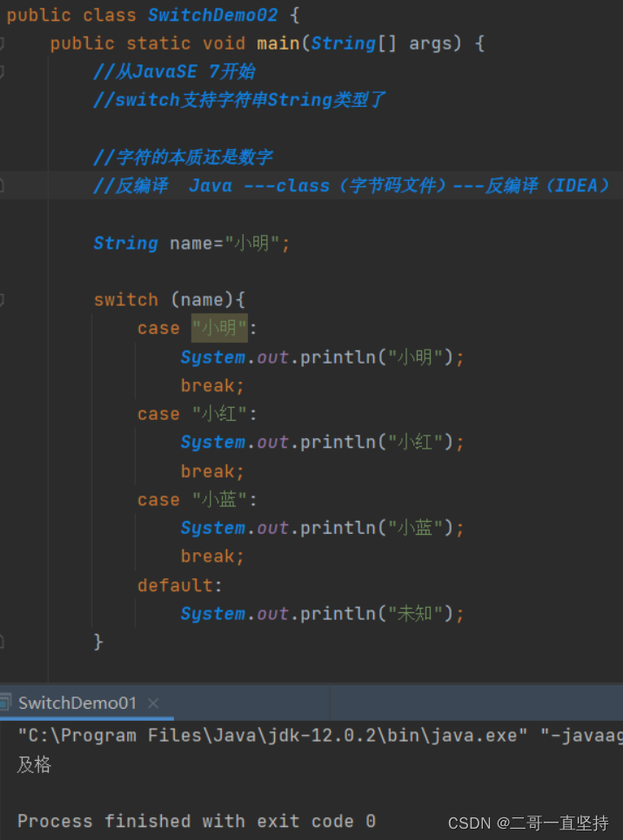Click the args parameter in main signature
Image resolution: width=623 pixels, height=840 pixels.
[x=430, y=43]
